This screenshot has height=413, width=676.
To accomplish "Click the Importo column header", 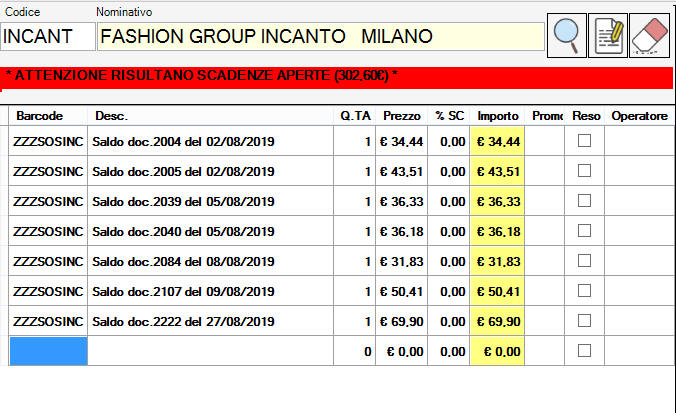I will click(x=497, y=116).
